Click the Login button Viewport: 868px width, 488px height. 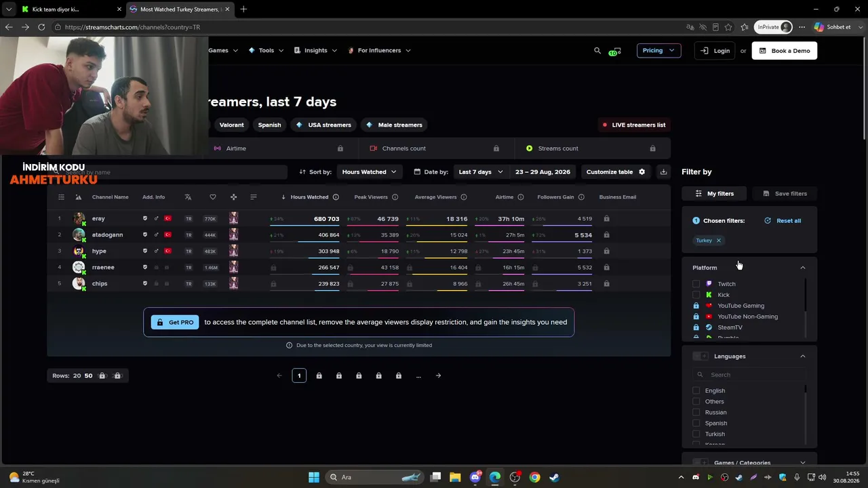(715, 51)
